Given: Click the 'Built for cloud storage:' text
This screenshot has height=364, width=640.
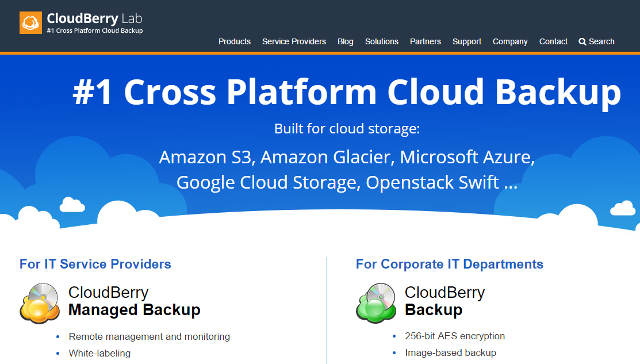Looking at the screenshot, I should [347, 129].
